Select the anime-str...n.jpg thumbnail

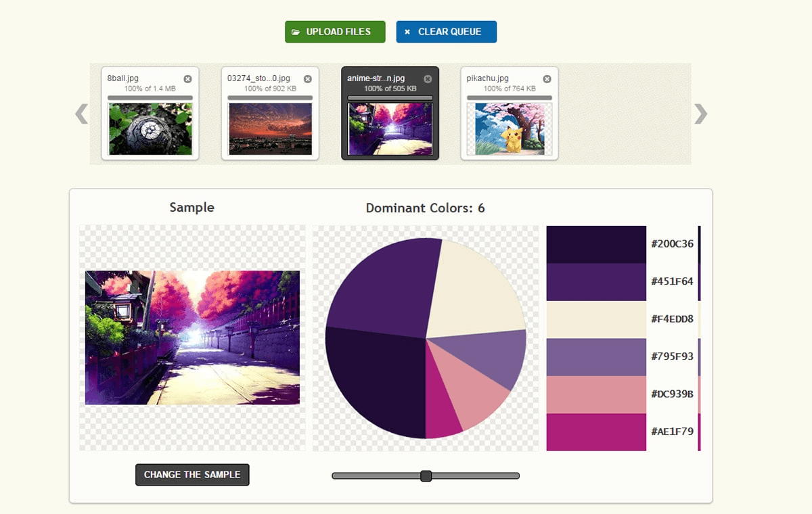389,128
